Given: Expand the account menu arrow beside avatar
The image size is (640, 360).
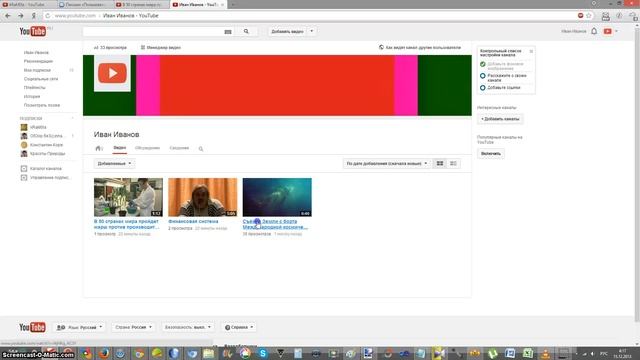Looking at the screenshot, I should click(616, 31).
